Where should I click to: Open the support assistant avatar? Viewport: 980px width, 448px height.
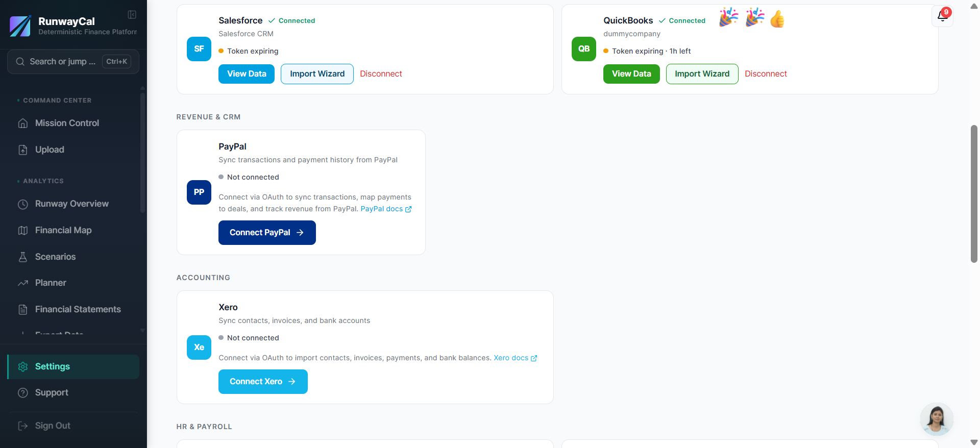click(937, 419)
